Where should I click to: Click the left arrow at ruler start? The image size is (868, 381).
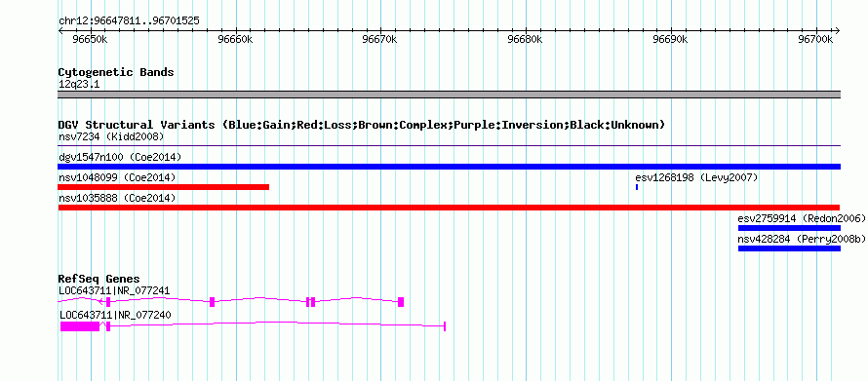[x=60, y=31]
